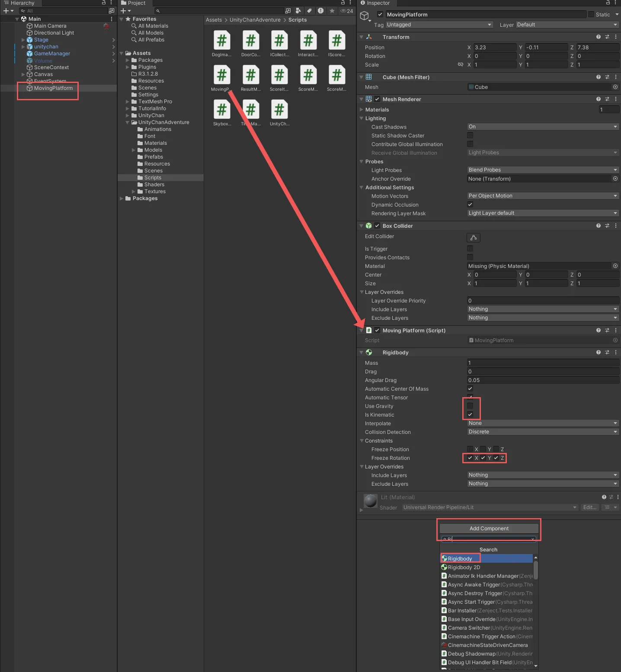The height and width of the screenshot is (672, 621).
Task: Open the Collision Detection dropdown
Action: [x=543, y=432]
